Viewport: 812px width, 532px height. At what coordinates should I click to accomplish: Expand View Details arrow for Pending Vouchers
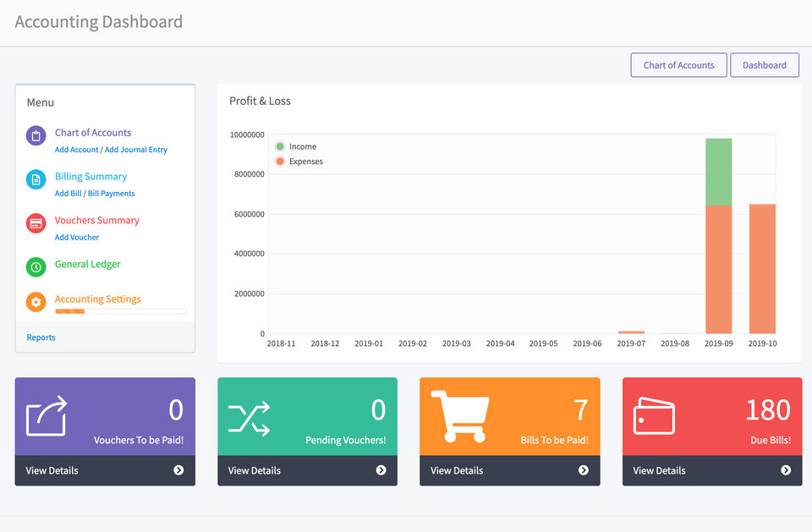[381, 470]
